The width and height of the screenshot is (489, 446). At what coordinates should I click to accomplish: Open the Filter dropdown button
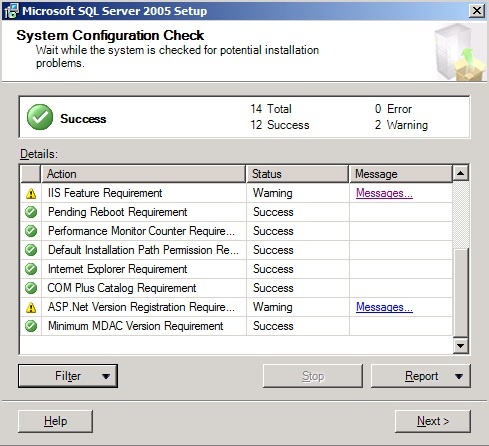pos(68,376)
